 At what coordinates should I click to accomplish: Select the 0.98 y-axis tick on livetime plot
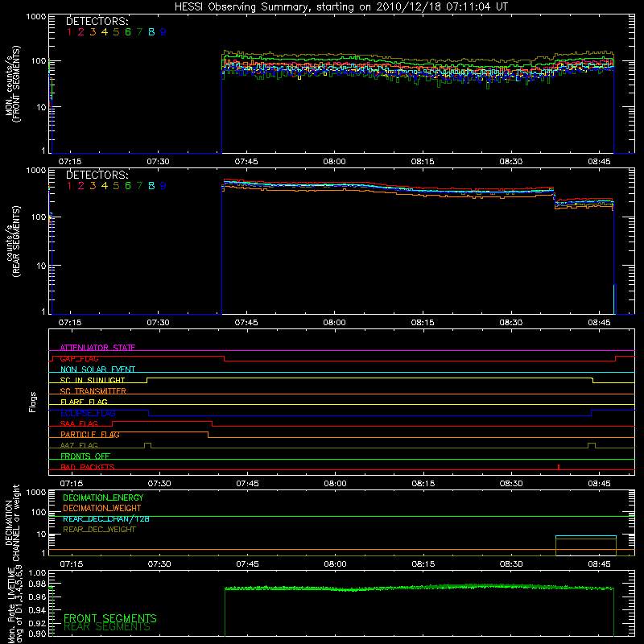(x=37, y=584)
